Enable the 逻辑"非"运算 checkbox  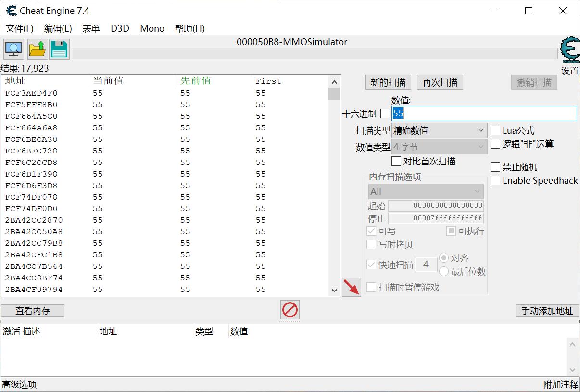pyautogui.click(x=495, y=144)
